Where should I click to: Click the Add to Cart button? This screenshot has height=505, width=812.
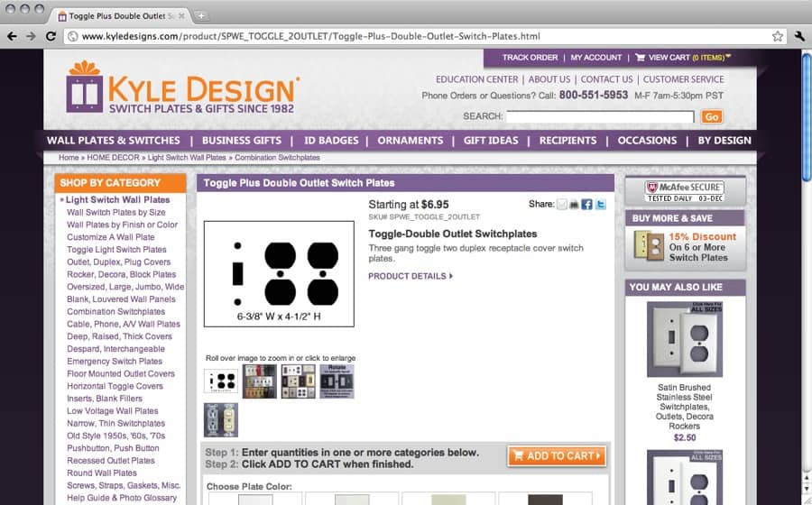[x=557, y=455]
